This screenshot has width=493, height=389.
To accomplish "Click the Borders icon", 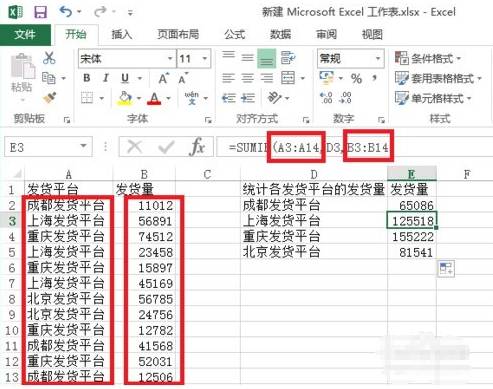I will tap(87, 98).
